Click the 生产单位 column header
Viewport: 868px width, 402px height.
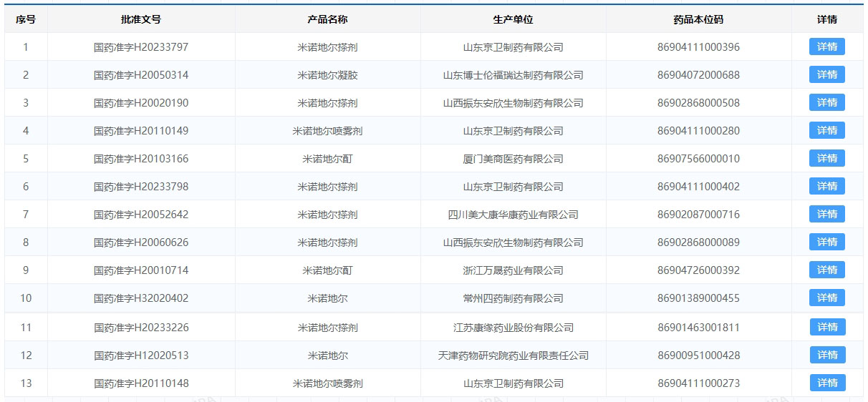(x=513, y=19)
